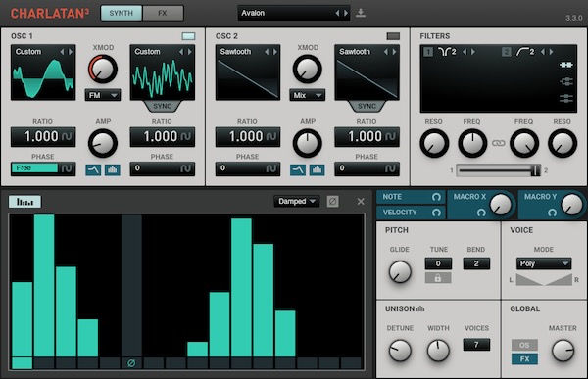Open OSC 2 harmonics bars icon
This screenshot has height=379, width=588.
click(x=317, y=170)
